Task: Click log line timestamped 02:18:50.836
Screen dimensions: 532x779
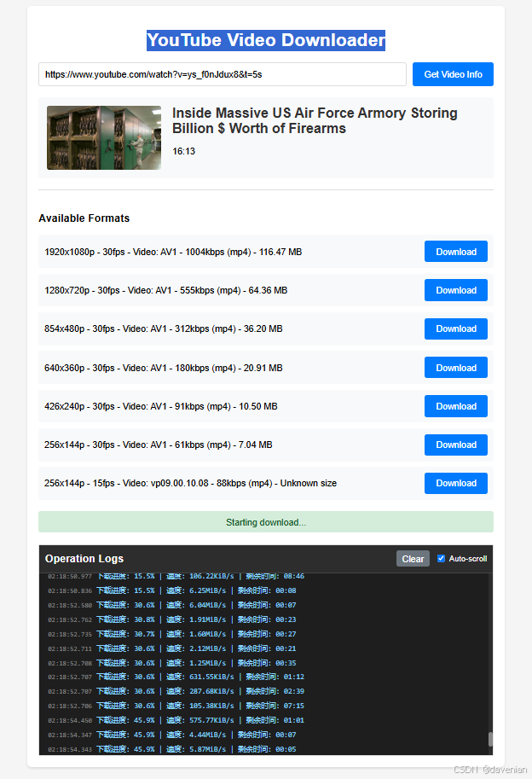Action: 171,590
